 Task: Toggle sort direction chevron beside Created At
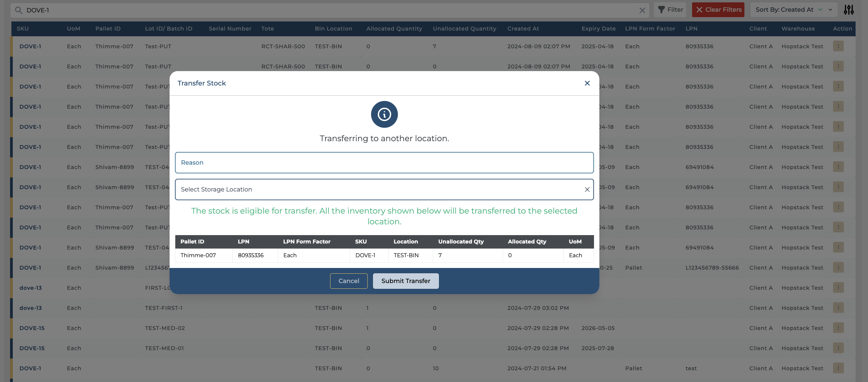tap(820, 10)
